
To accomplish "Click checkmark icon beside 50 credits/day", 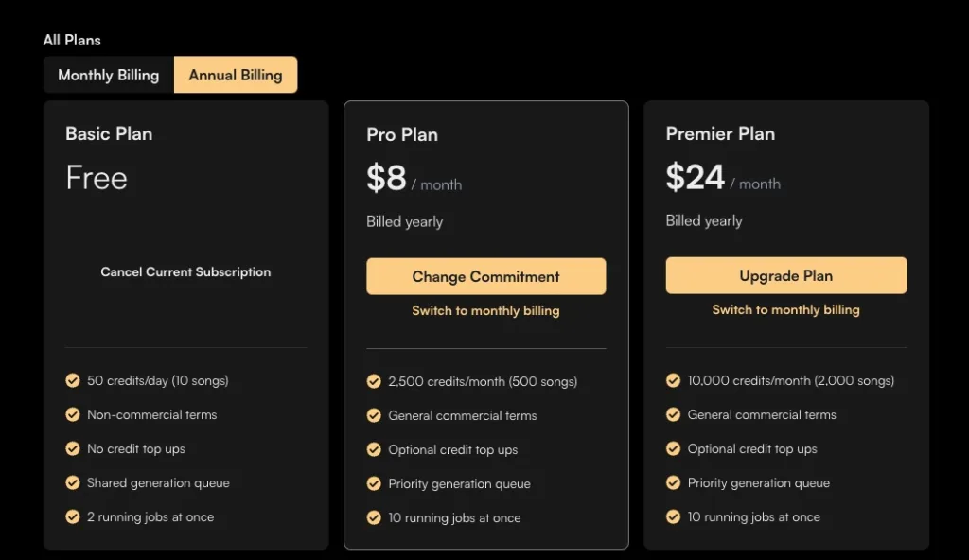I will pyautogui.click(x=73, y=380).
